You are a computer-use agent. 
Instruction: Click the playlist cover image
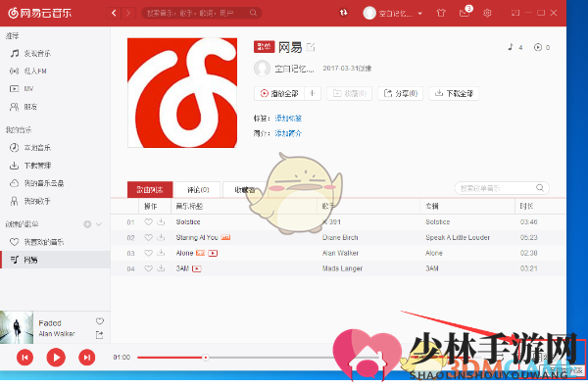tap(182, 93)
